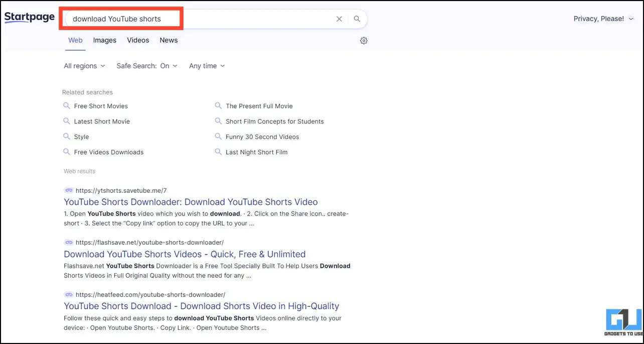This screenshot has width=644, height=344.
Task: Click the ytshorts.savetube.me/7 URL
Action: coord(121,190)
